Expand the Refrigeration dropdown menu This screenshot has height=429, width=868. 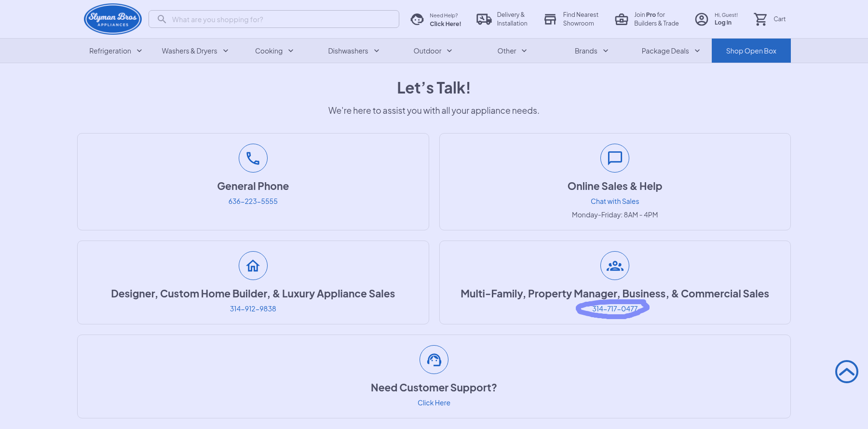115,51
